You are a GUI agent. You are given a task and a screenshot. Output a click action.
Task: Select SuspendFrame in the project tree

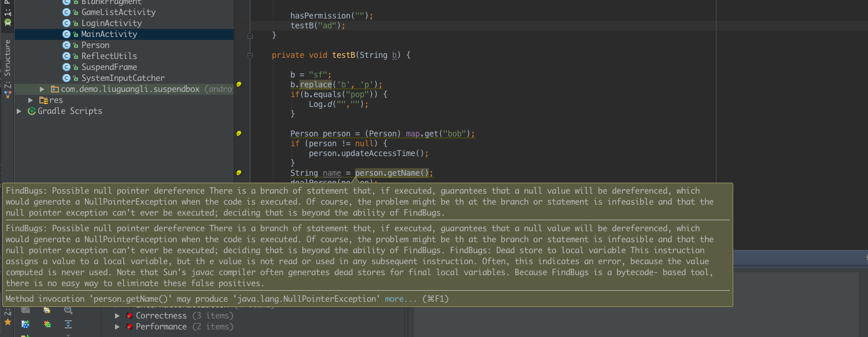(109, 67)
